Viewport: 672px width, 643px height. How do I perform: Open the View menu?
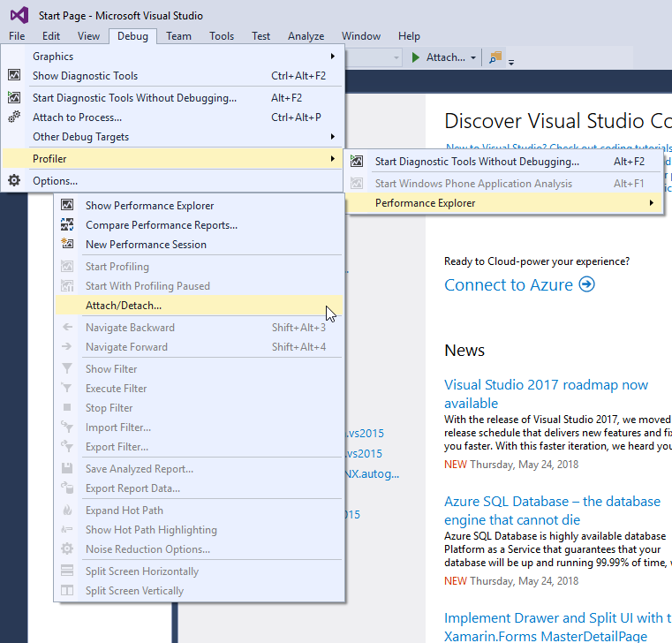88,36
